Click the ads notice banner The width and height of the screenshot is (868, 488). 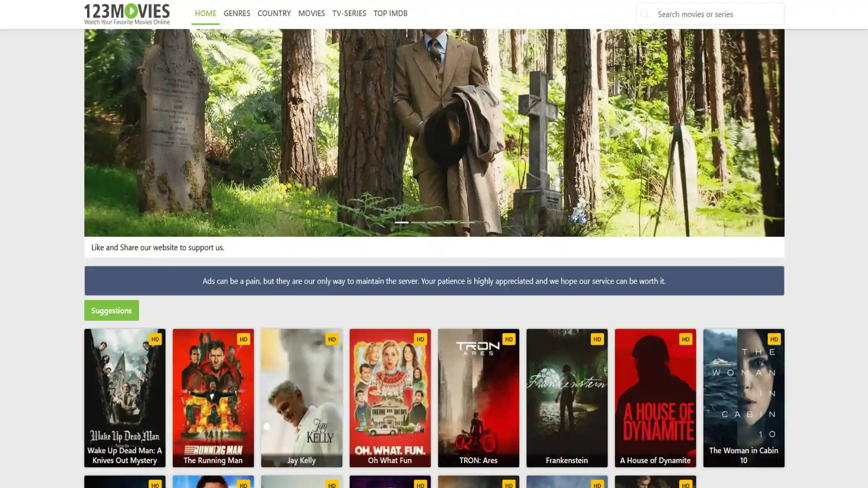coord(434,281)
